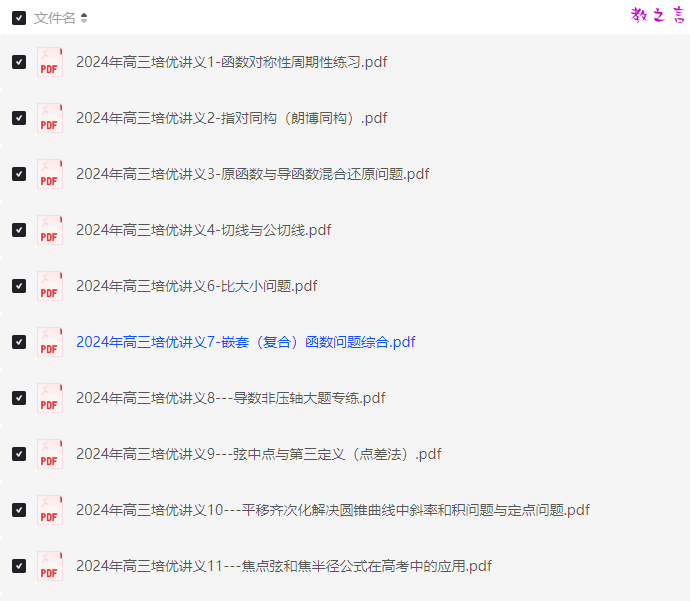Uncheck the 培优讲义10 平移齐次化 checkbox
Viewport: 690px width, 601px height.
pyautogui.click(x=18, y=510)
